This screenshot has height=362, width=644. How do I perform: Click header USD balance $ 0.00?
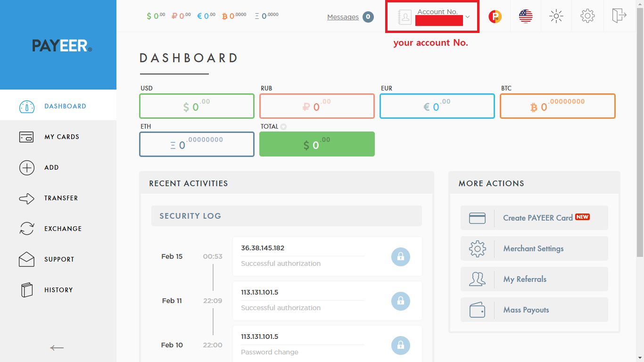click(156, 16)
